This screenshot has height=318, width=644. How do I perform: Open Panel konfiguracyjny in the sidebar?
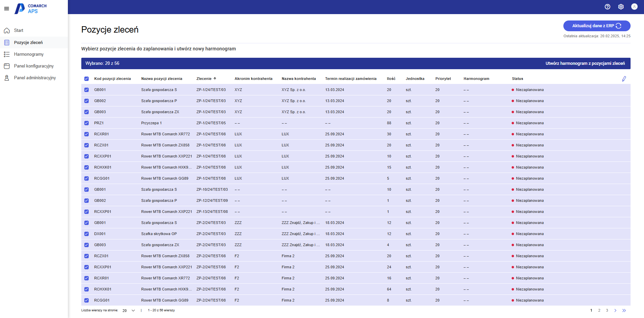tap(34, 66)
